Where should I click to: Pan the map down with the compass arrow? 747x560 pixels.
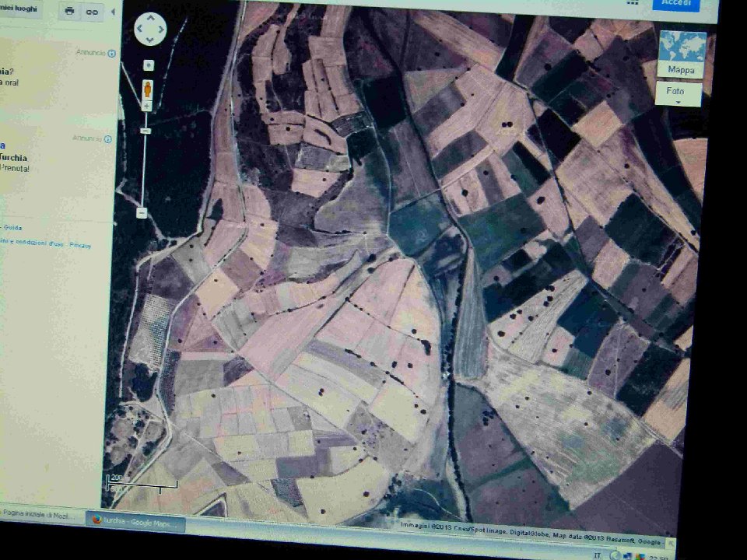coord(150,40)
